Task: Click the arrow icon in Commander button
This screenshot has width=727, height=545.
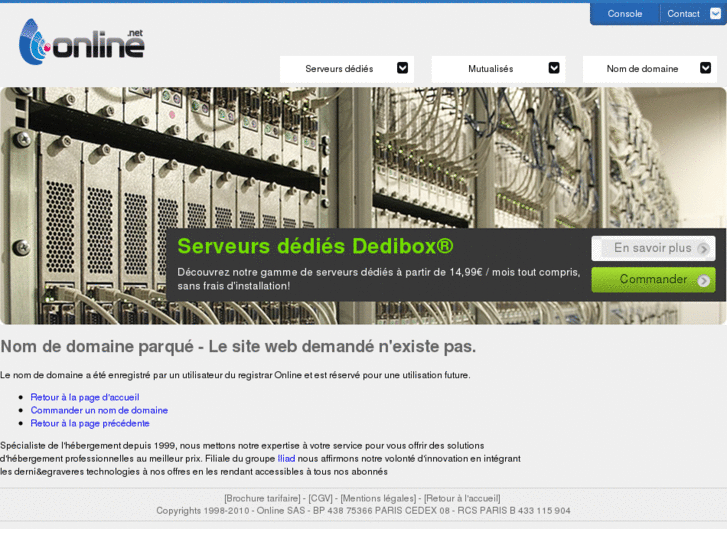Action: 703,281
